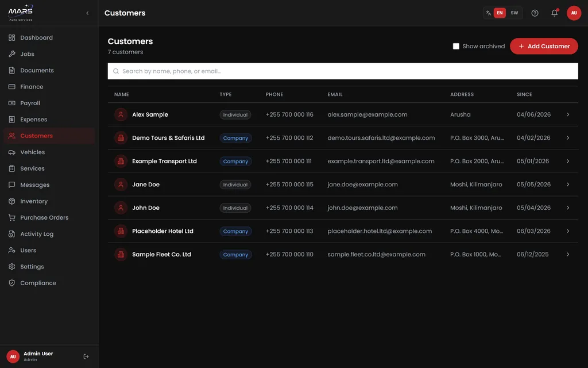Click the MARS Auto Services logo
Viewport: 588px width, 368px height.
coord(21,13)
